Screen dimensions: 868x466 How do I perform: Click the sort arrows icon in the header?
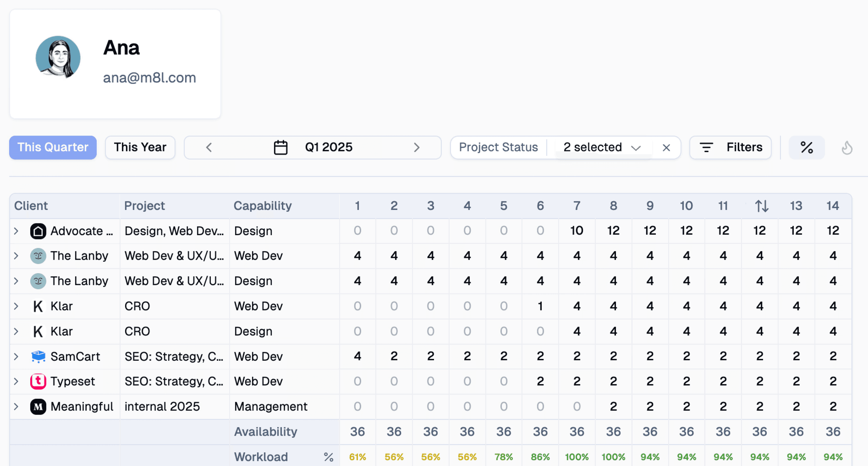tap(761, 206)
